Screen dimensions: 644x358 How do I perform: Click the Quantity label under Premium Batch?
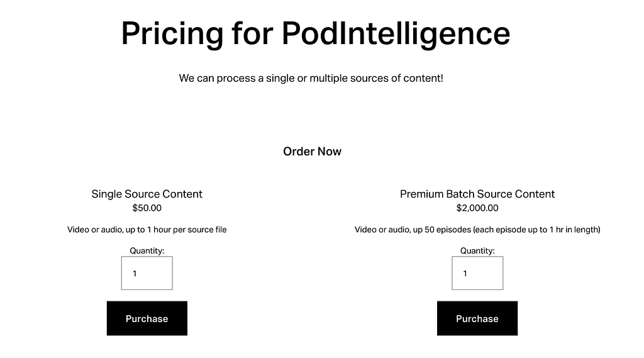tap(477, 250)
